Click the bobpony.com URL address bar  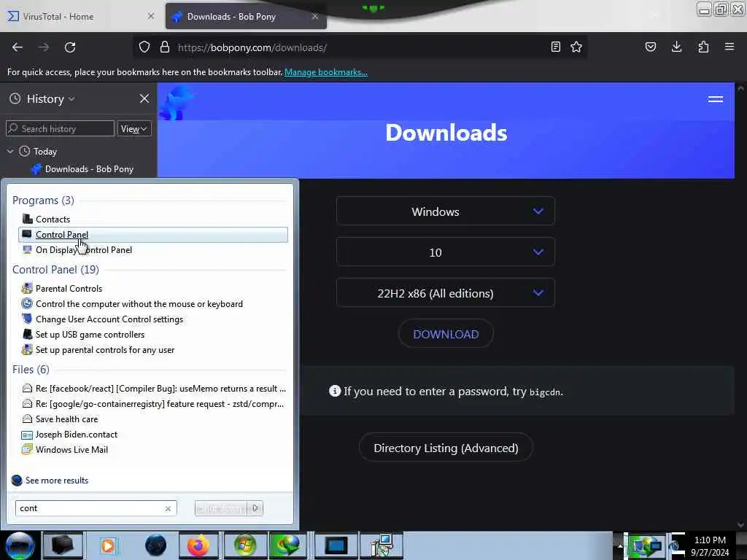point(362,47)
